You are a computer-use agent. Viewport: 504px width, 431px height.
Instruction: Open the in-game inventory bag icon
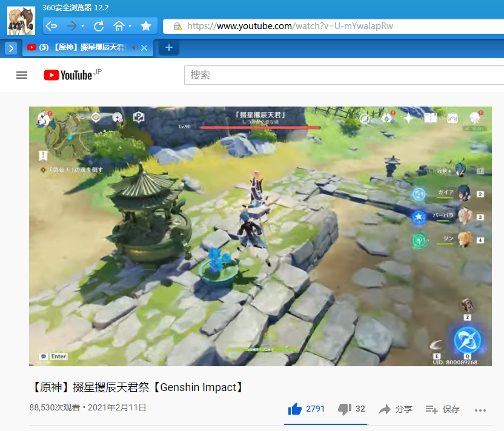(453, 119)
